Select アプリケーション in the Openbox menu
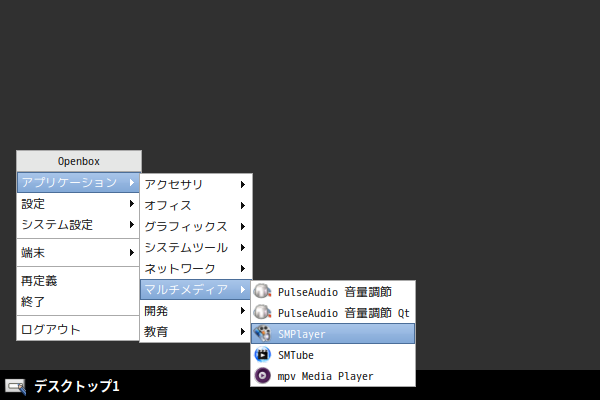 click(x=78, y=183)
